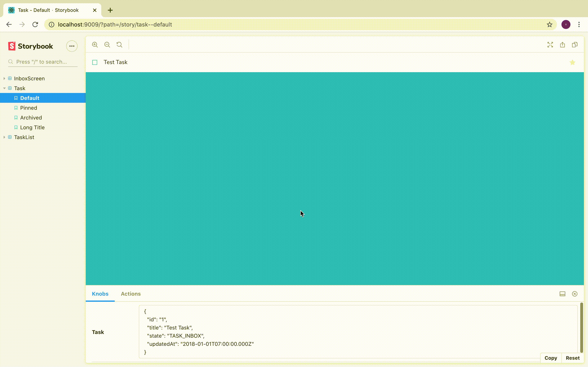The height and width of the screenshot is (367, 588).
Task: Toggle the pin star on Test Task
Action: [572, 62]
